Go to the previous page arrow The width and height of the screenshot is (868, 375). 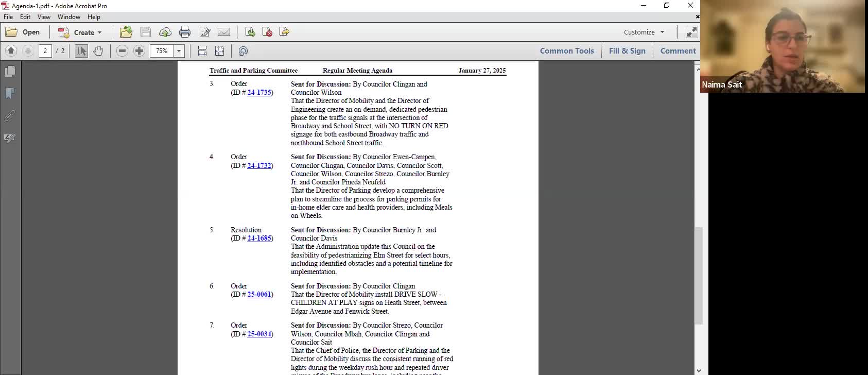(11, 51)
